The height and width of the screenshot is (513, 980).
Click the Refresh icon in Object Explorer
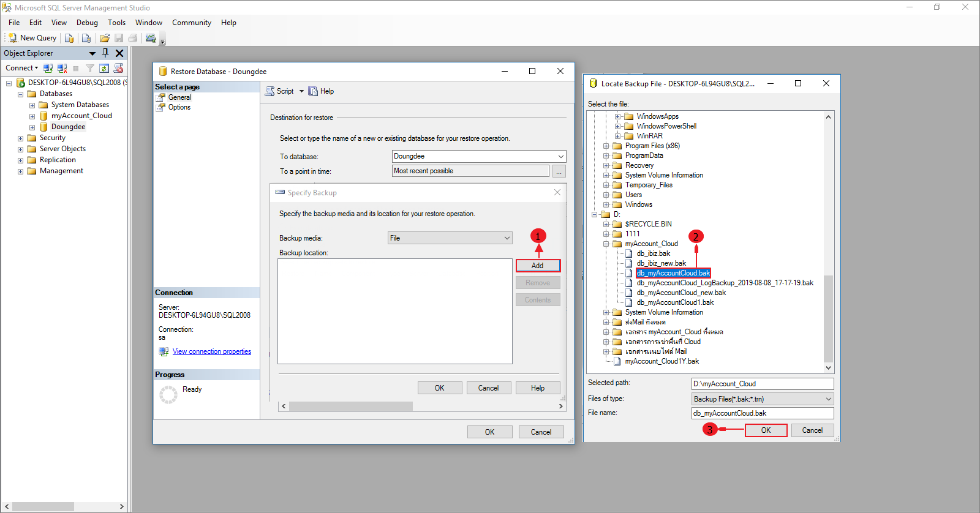(x=104, y=68)
